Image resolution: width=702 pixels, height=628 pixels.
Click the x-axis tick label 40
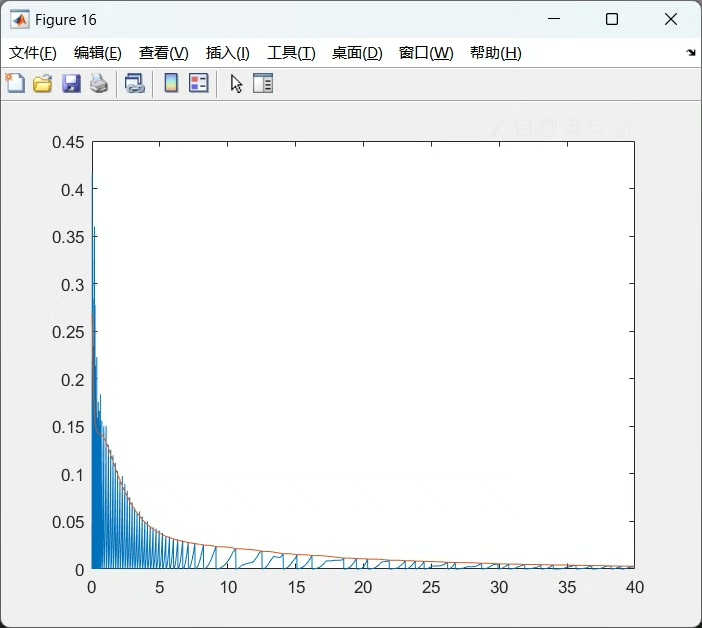[x=634, y=587]
